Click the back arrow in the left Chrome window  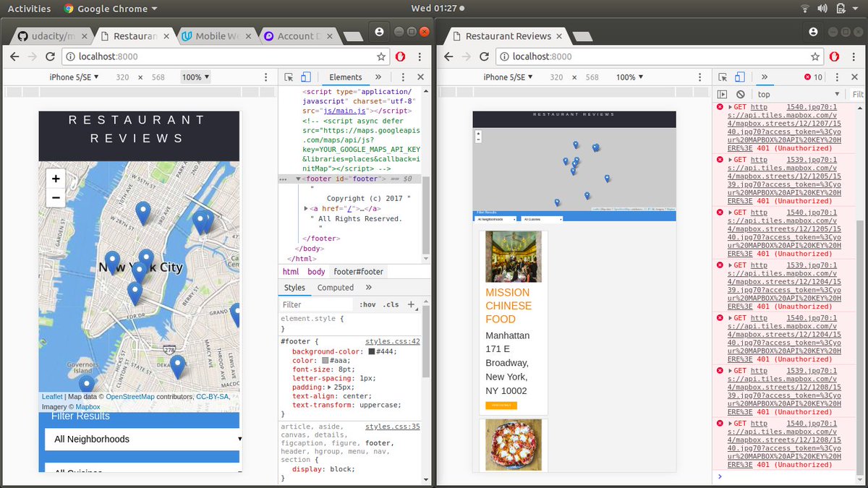[14, 56]
